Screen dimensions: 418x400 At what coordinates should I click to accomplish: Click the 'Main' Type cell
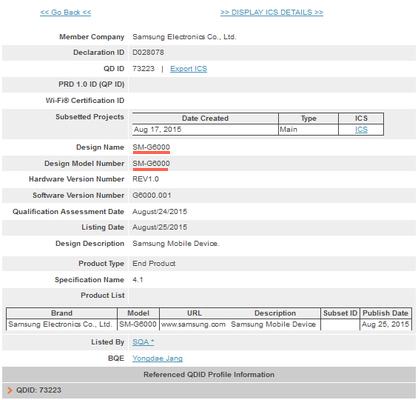pos(308,130)
